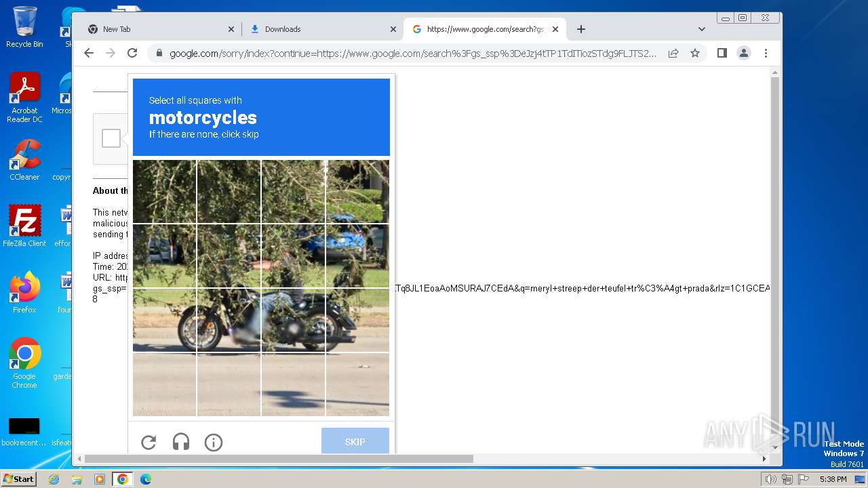The image size is (868, 488).
Task: Bookmark this tab star icon
Action: (695, 53)
